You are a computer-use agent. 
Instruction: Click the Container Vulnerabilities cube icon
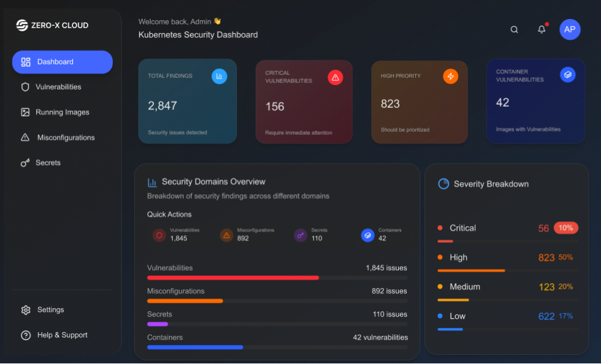(x=567, y=75)
